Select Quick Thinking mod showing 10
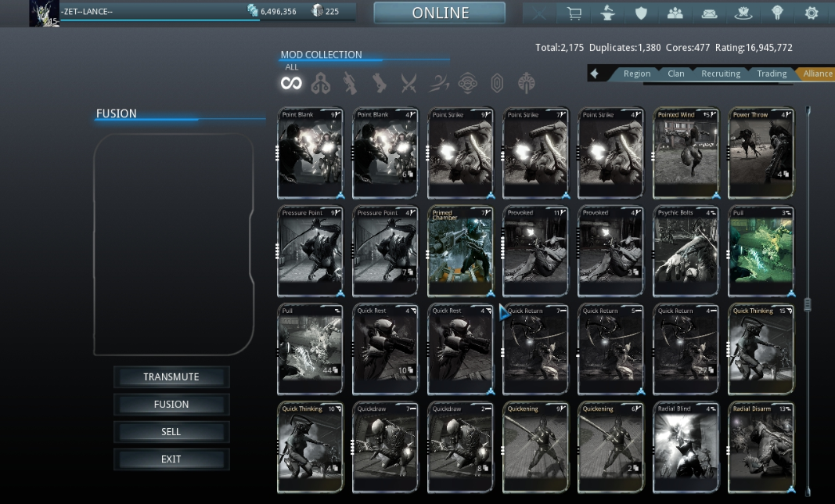 (x=311, y=447)
